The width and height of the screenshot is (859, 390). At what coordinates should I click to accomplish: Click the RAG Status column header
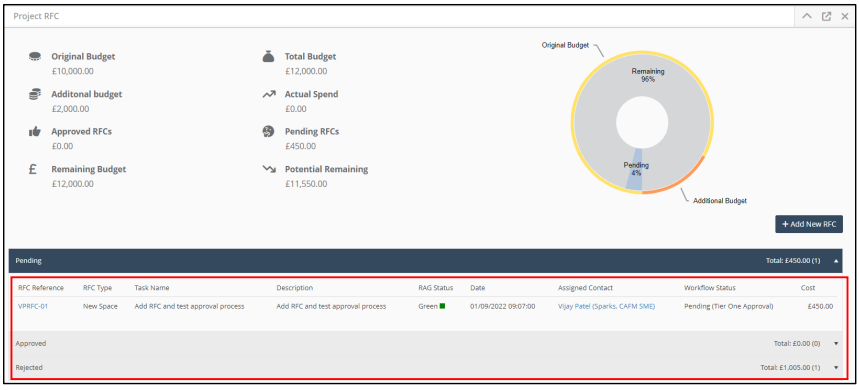coord(436,288)
